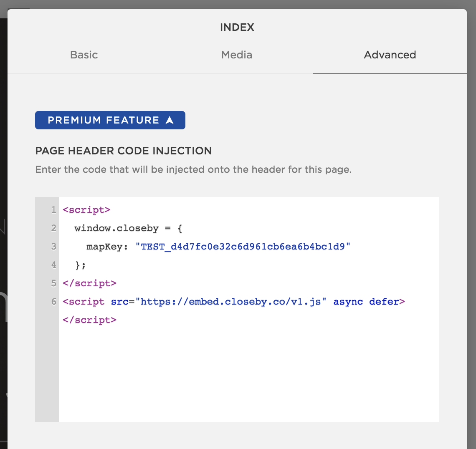Switch to the Basic tab
This screenshot has height=449, width=476.
(x=84, y=55)
